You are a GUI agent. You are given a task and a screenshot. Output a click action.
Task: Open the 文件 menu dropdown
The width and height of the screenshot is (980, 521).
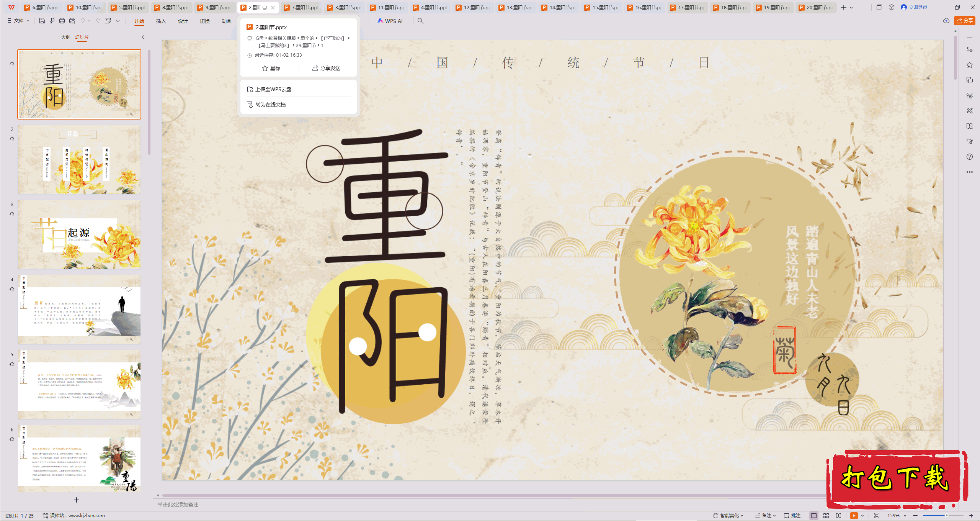[18, 21]
